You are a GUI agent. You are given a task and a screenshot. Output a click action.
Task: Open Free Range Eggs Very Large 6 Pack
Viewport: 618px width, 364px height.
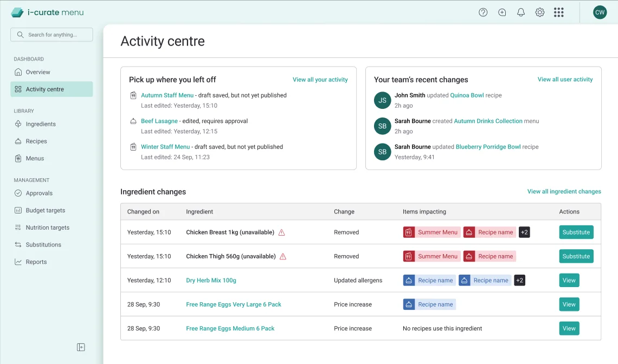233,304
